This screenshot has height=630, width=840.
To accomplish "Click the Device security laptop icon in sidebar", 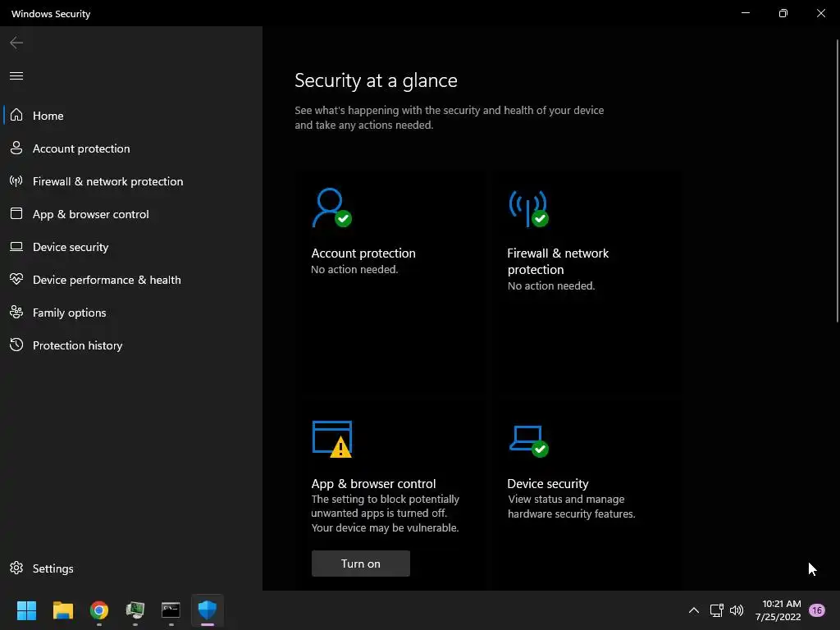I will coord(16,246).
